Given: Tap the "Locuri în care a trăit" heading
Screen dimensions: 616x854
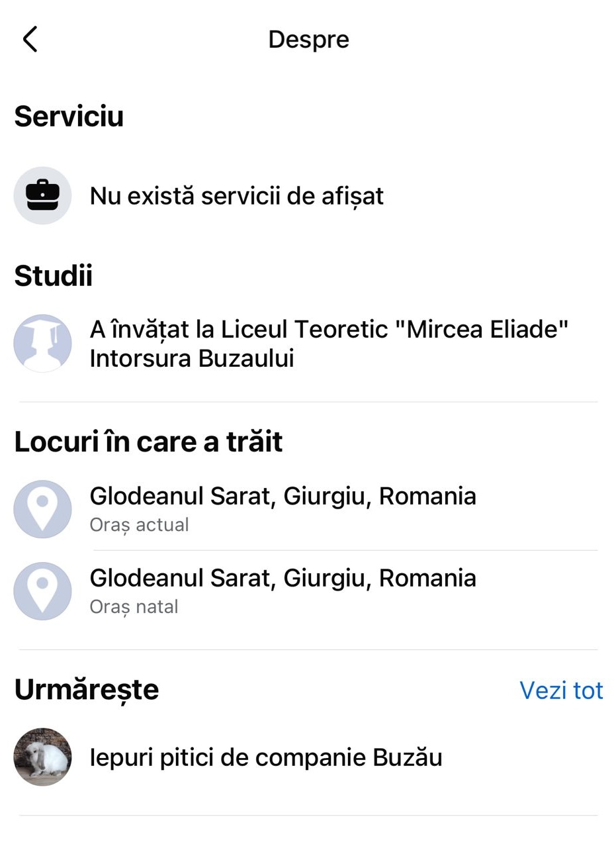Looking at the screenshot, I should 148,442.
